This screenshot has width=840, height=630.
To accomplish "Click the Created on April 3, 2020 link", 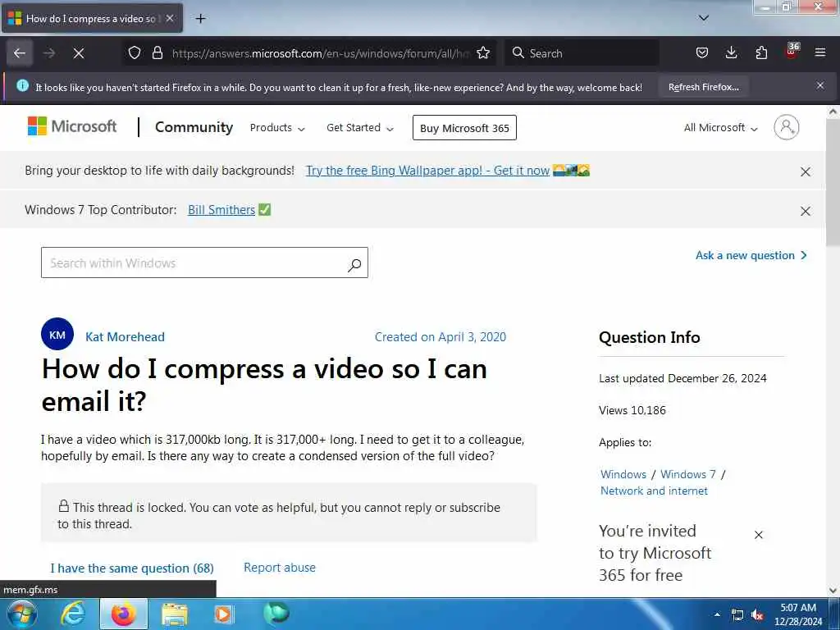I will pos(441,337).
